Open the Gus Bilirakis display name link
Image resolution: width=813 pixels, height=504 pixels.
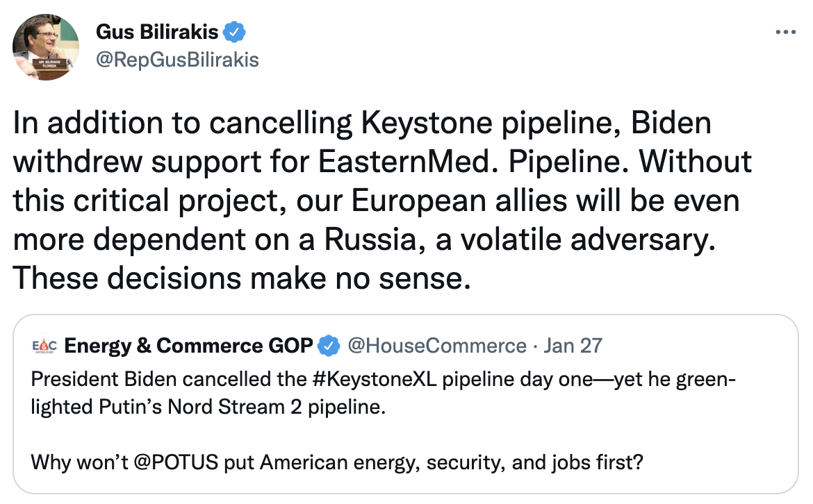[x=156, y=32]
